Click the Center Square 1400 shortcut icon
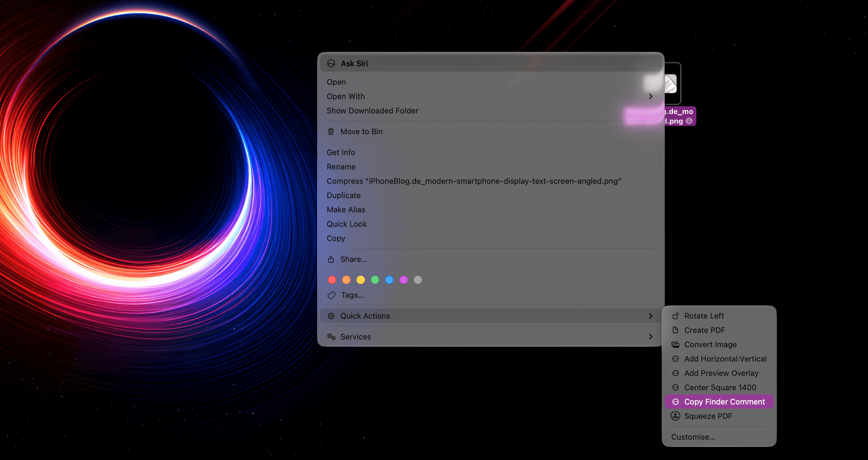Image resolution: width=868 pixels, height=460 pixels. [x=676, y=387]
